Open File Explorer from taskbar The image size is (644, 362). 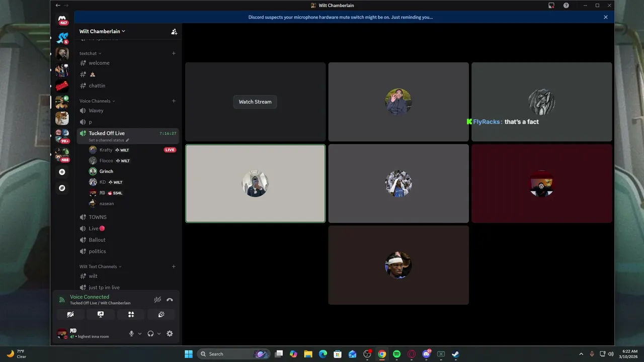(308, 354)
